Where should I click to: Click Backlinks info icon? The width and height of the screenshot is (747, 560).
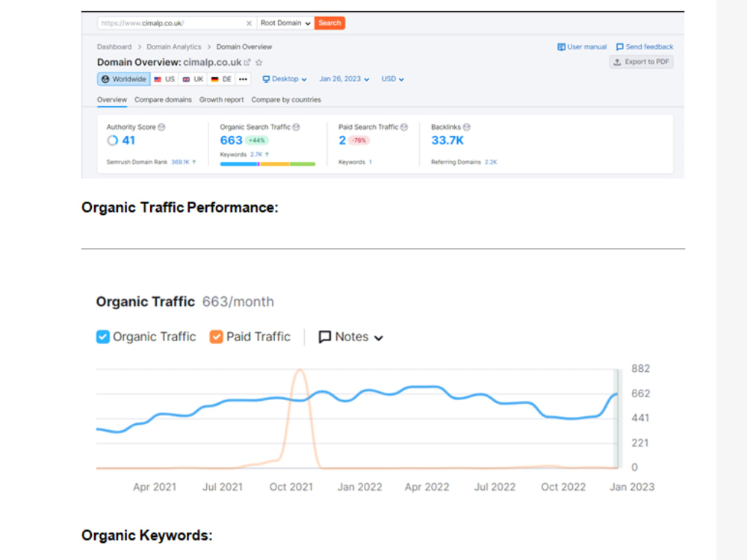point(466,127)
